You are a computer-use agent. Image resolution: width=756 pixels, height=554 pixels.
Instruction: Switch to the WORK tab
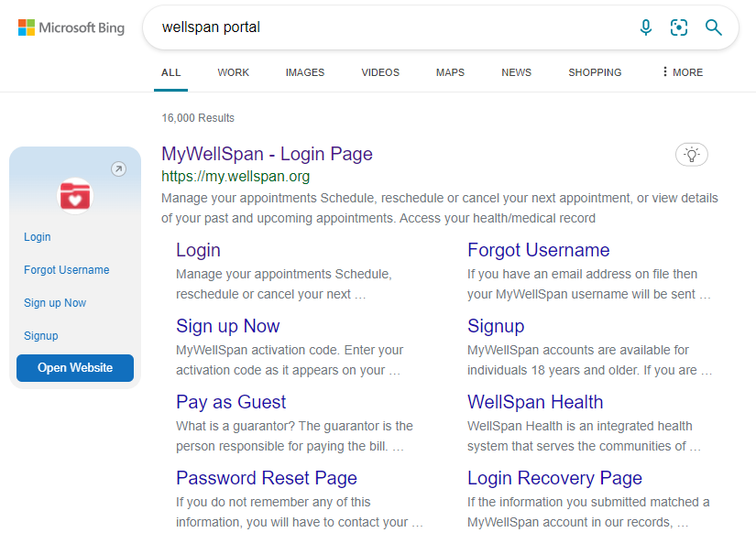point(233,72)
